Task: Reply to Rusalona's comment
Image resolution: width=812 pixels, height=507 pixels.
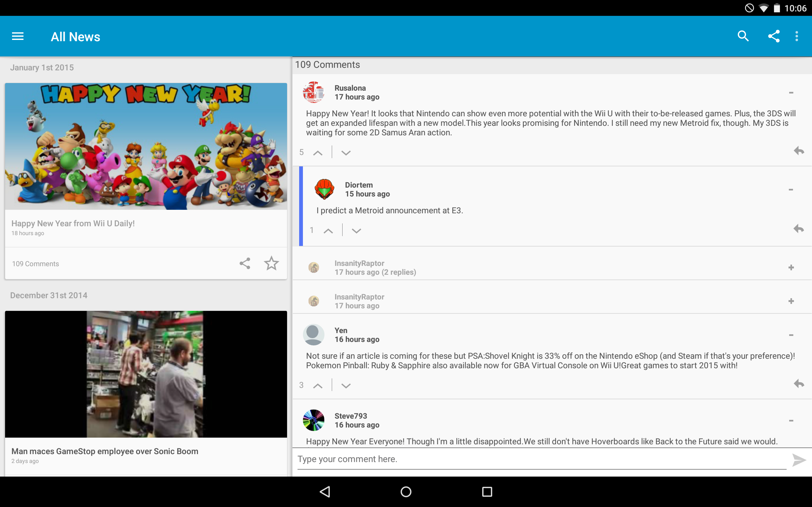Action: point(799,151)
